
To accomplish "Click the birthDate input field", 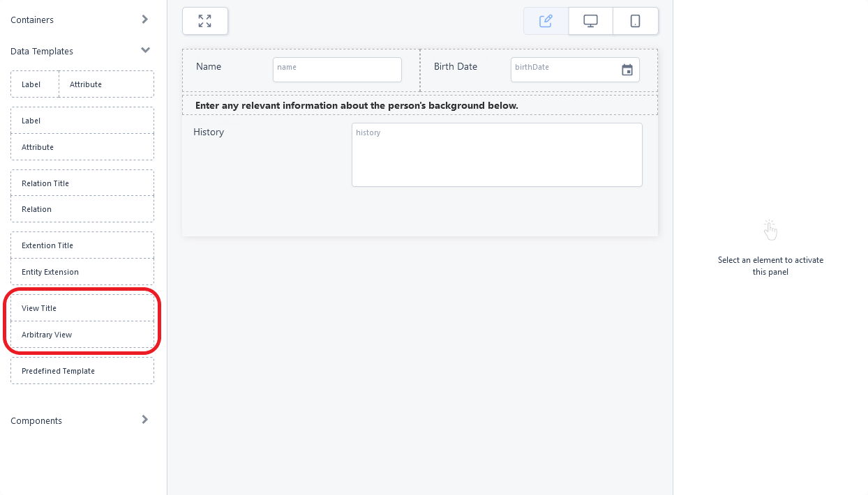I will pyautogui.click(x=575, y=70).
